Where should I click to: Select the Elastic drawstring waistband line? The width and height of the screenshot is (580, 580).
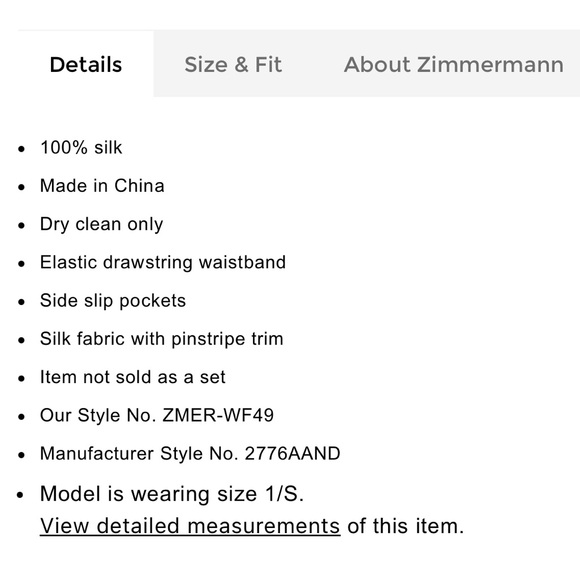163,262
